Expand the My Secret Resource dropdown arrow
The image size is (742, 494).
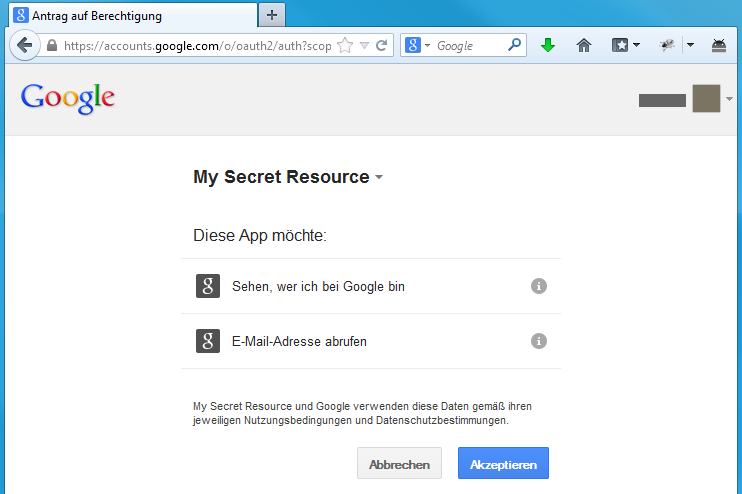(x=379, y=177)
